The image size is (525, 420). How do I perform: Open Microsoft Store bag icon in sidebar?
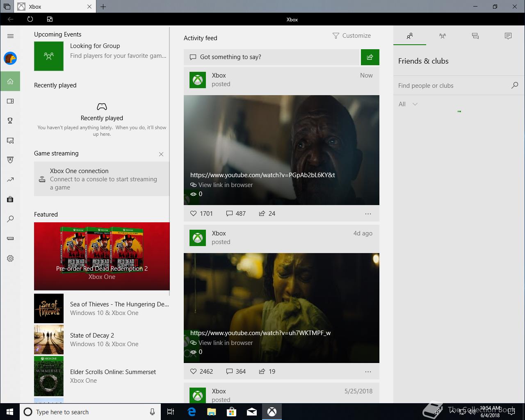pos(10,199)
